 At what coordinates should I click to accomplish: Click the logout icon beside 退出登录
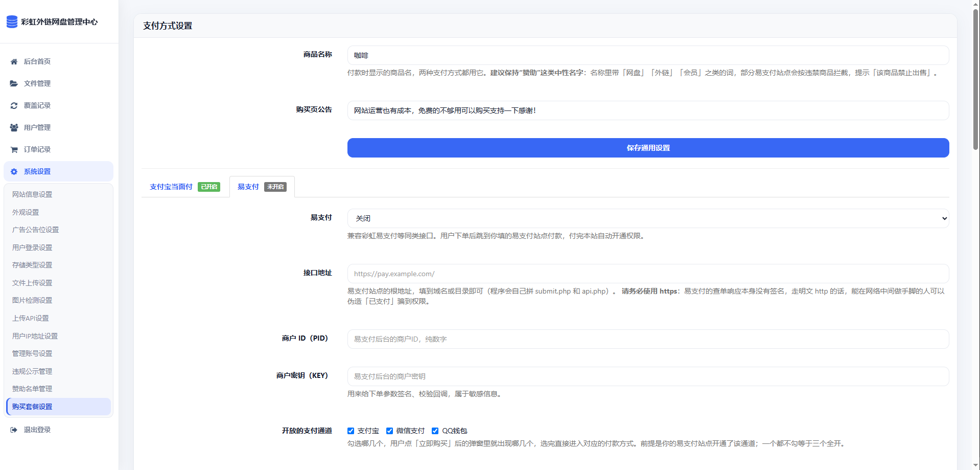[14, 430]
